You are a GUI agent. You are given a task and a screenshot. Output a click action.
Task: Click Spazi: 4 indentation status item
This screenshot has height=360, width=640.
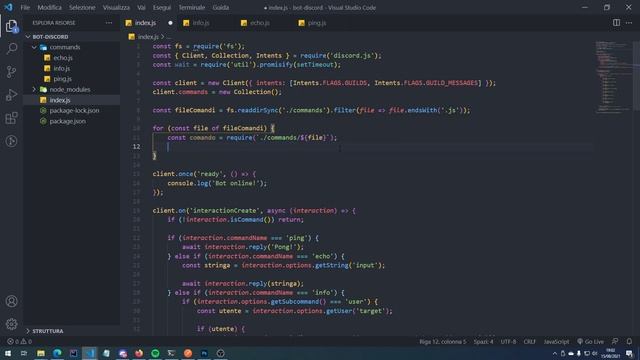tap(483, 342)
